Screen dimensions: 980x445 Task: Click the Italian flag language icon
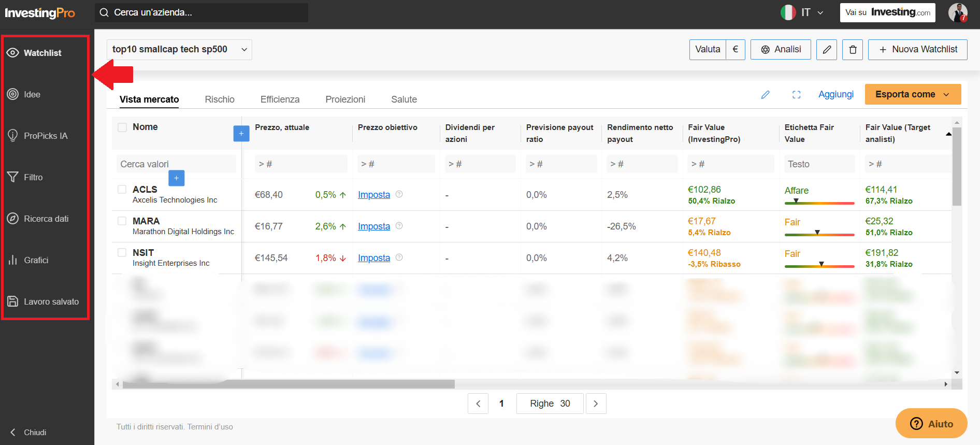(x=788, y=12)
